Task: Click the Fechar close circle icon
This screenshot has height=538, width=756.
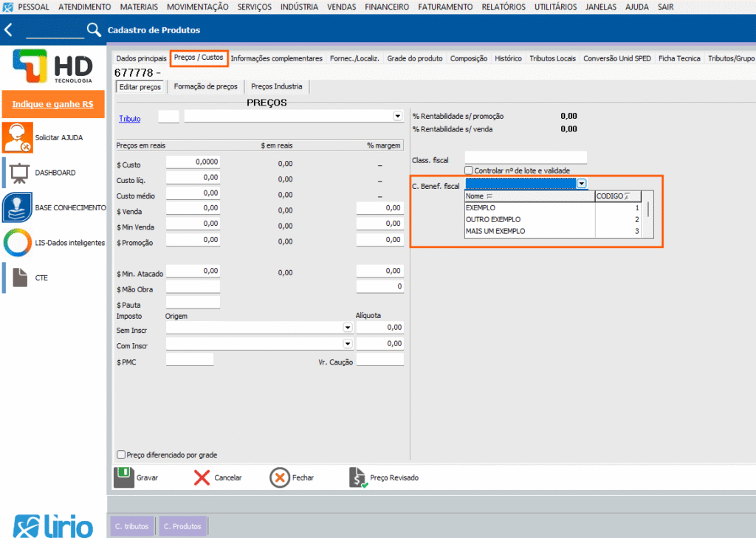Action: pos(280,477)
